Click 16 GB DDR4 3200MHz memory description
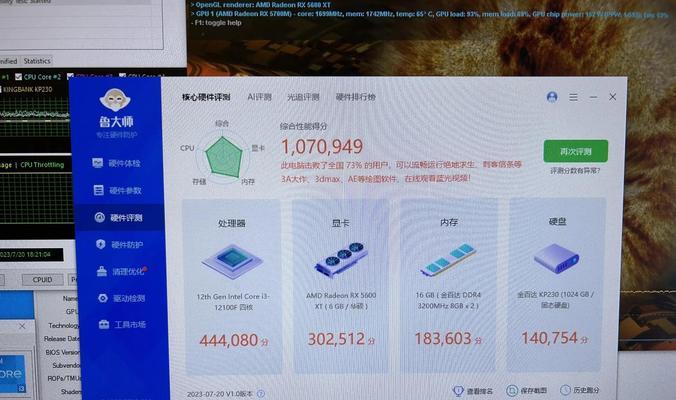Screen dimensions: 676x400 coord(448,300)
